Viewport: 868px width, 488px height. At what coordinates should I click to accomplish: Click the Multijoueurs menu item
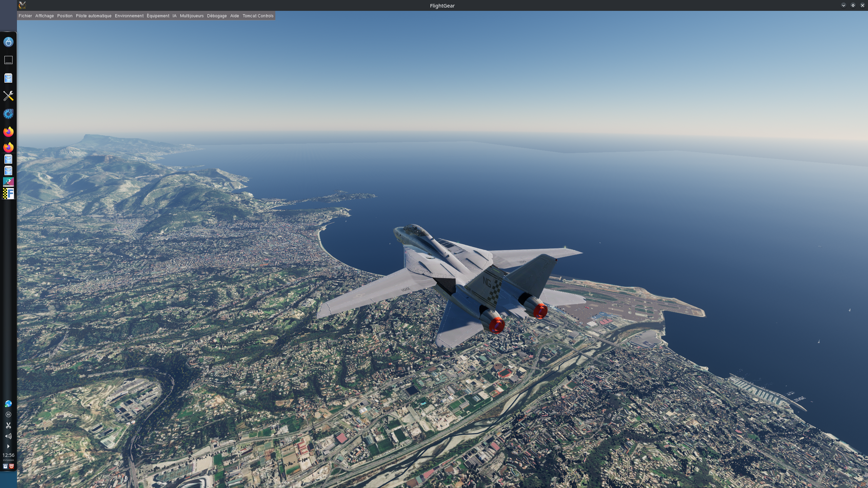(192, 16)
